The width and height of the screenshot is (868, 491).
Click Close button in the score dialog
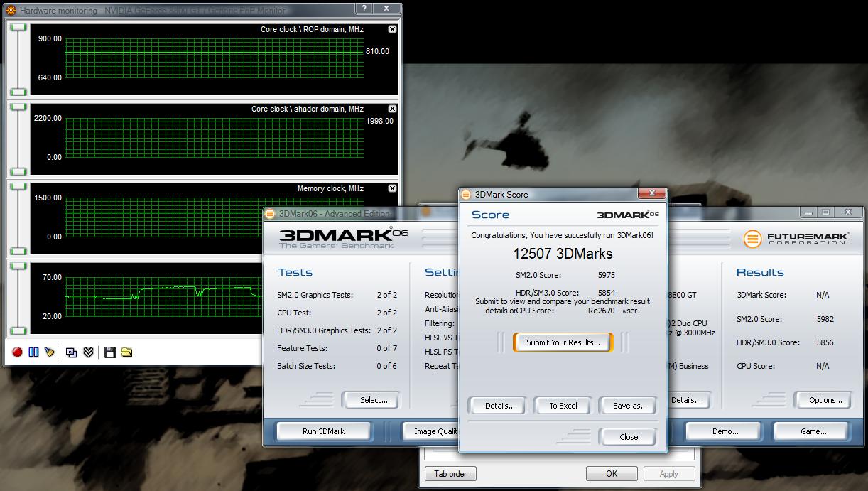pos(629,437)
